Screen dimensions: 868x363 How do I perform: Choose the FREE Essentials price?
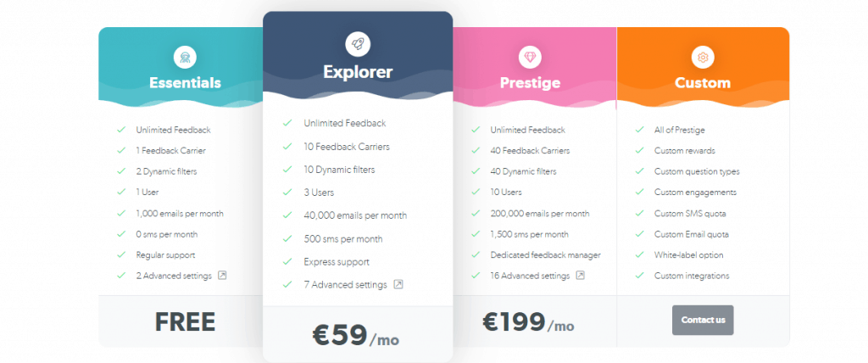185,322
